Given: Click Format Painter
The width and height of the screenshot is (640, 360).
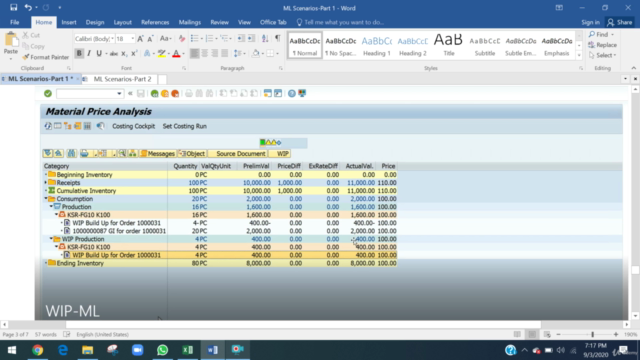Looking at the screenshot, I should [45, 57].
